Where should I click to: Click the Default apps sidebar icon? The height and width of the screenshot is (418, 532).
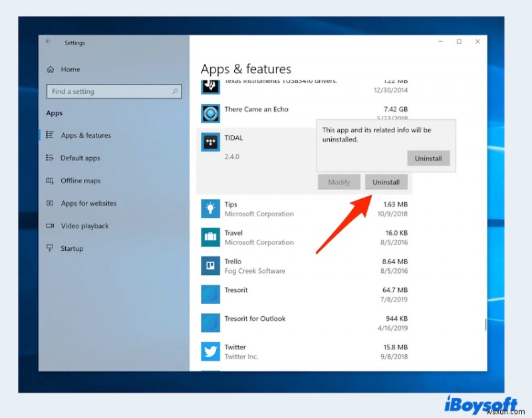click(50, 158)
